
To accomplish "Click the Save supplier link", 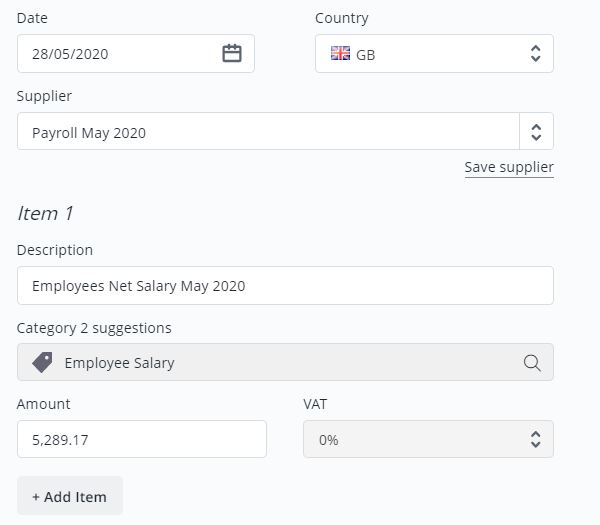I will pos(509,167).
